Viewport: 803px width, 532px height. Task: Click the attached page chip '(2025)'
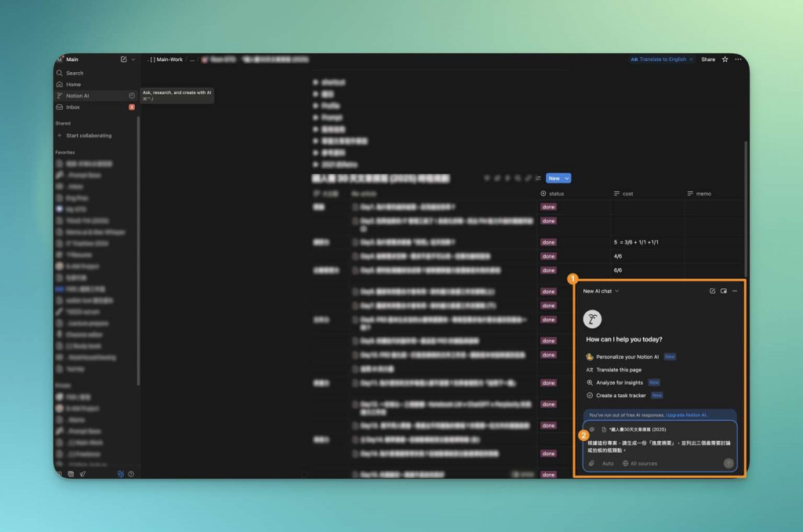(x=634, y=429)
